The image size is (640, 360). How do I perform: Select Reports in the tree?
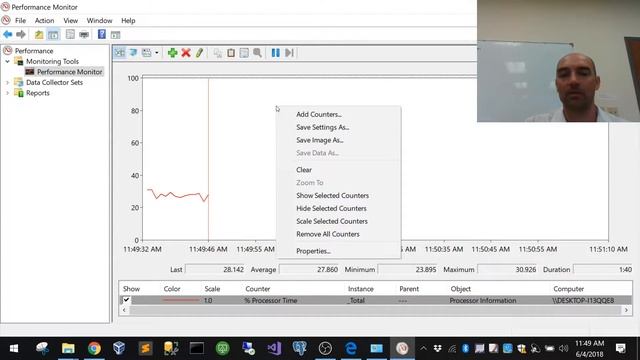pyautogui.click(x=38, y=93)
